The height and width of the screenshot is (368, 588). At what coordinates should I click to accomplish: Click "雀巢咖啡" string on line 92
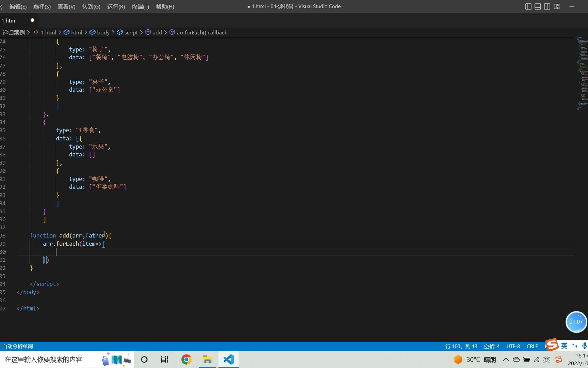(x=108, y=187)
